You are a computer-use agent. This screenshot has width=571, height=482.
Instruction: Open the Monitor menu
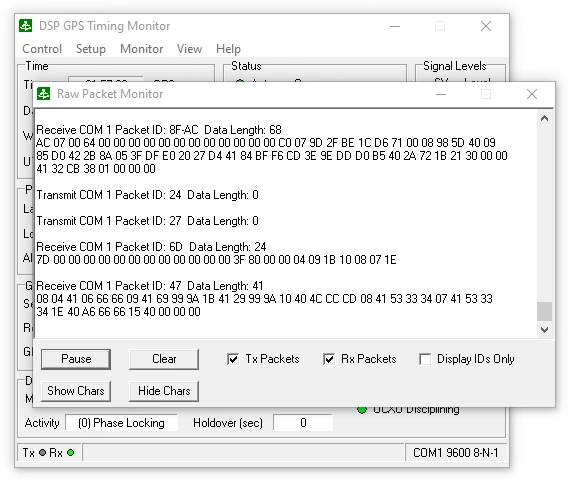pos(141,49)
